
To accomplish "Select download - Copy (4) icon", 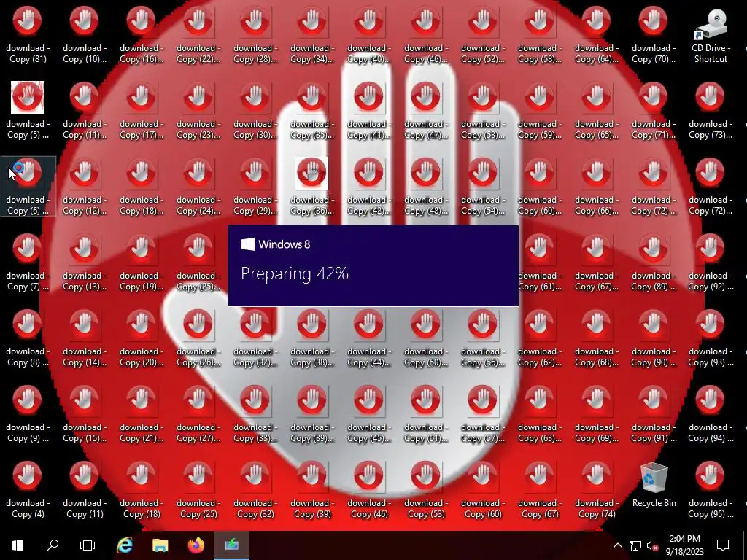I will click(x=27, y=490).
